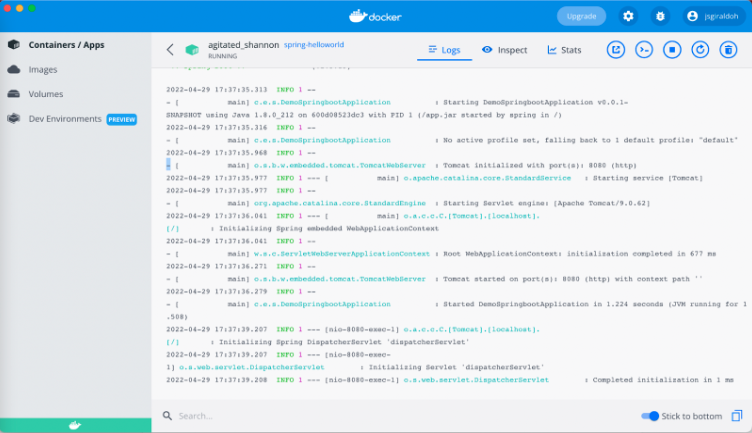Image resolution: width=752 pixels, height=433 pixels.
Task: Copy logs to clipboard
Action: pyautogui.click(x=736, y=416)
